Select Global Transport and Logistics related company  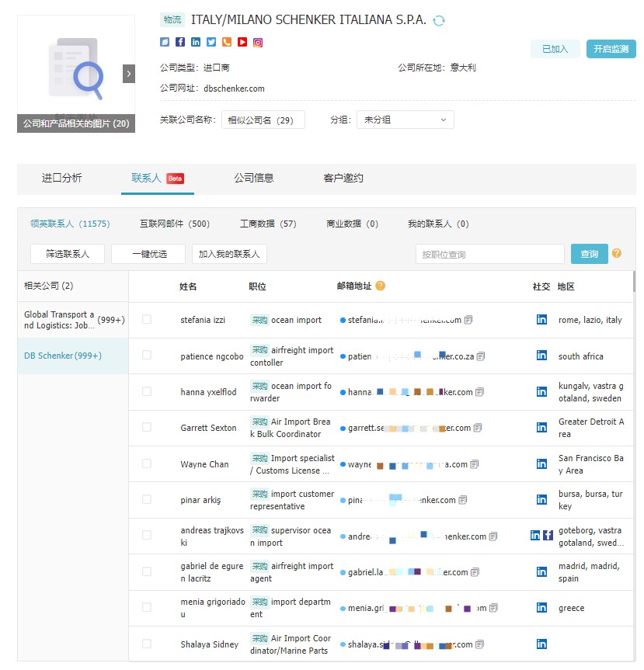[73, 320]
